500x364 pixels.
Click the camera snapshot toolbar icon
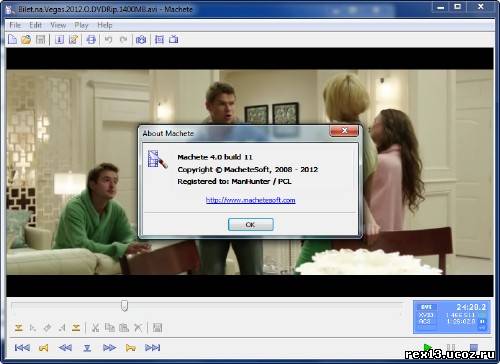(141, 40)
